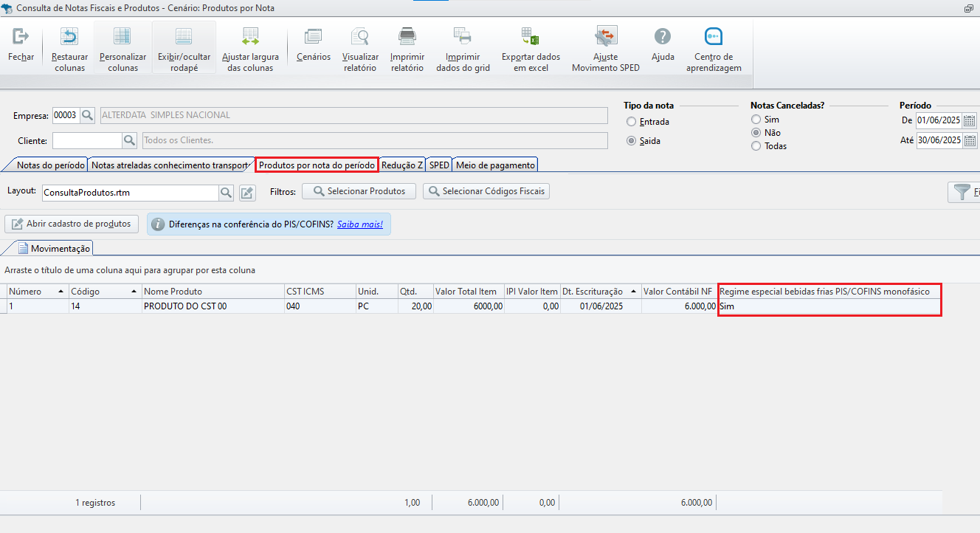Click the Fechar exit icon
This screenshot has width=980, height=533.
click(x=21, y=36)
